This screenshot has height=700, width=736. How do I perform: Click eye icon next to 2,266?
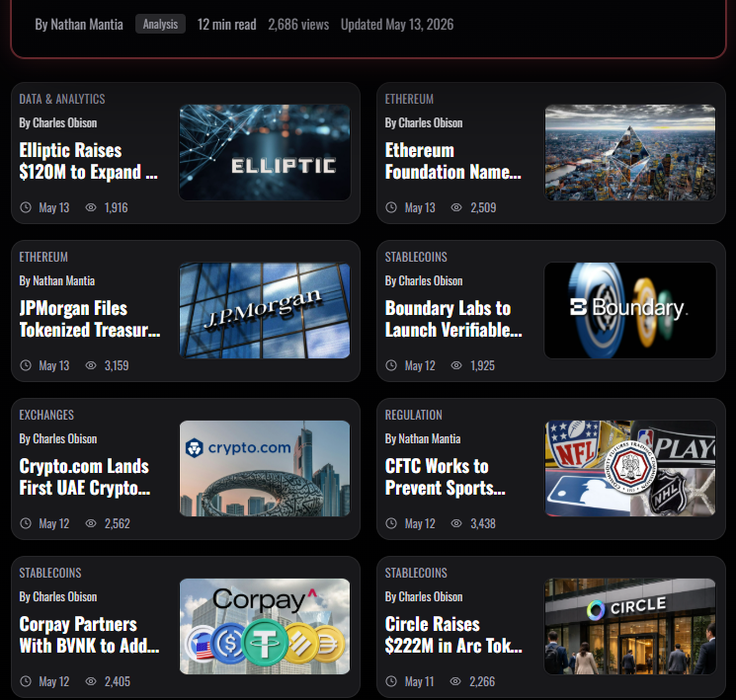455,681
